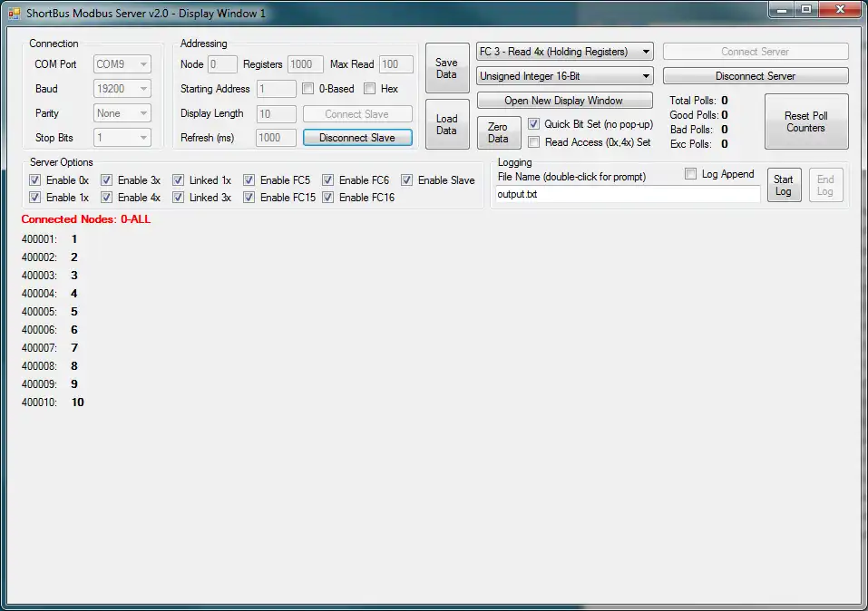The image size is (868, 611).
Task: Toggle the Enable FC15 checkbox
Action: point(249,197)
